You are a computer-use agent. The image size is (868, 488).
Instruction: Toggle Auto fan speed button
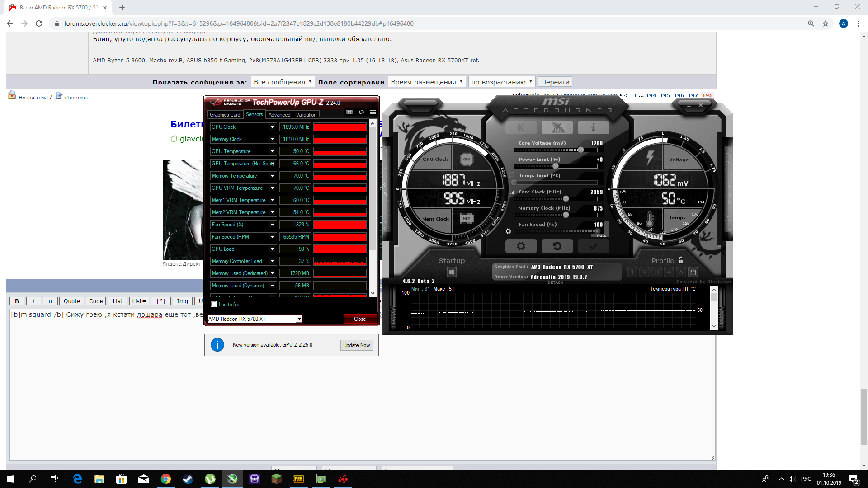point(601,235)
